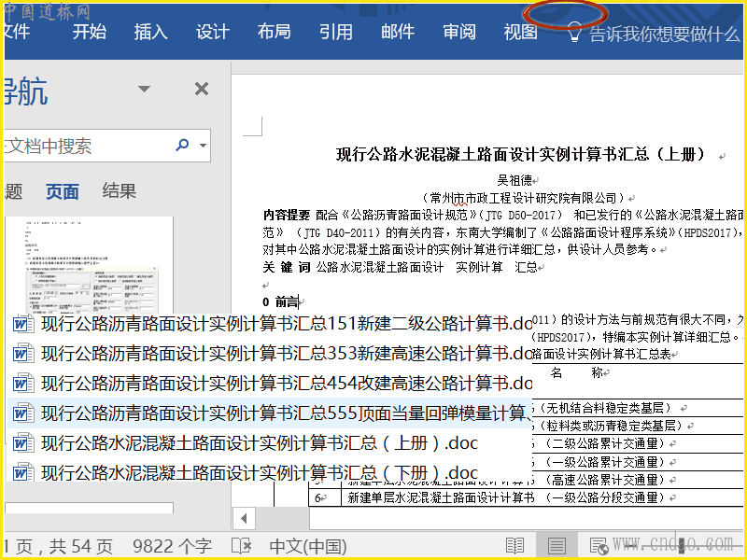Click the 二级公路累计交通量 table cell
Screen dimensions: 747x560
pyautogui.click(x=605, y=444)
